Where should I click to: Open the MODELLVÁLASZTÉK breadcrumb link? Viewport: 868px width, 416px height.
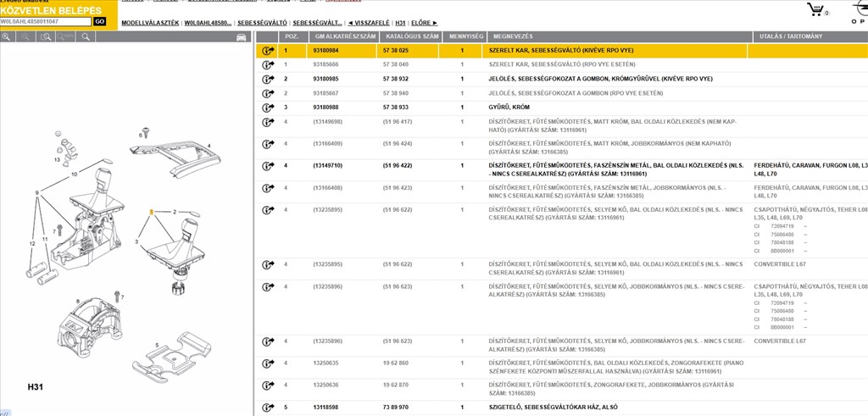(150, 23)
